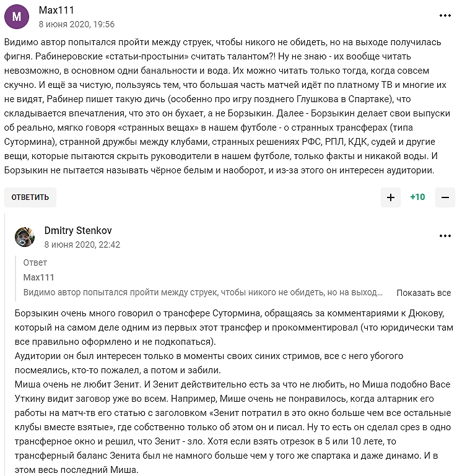This screenshot has height=476, width=457.
Task: Open three-dot menu on Dmitry Stenkov's reply
Action: [x=445, y=236]
